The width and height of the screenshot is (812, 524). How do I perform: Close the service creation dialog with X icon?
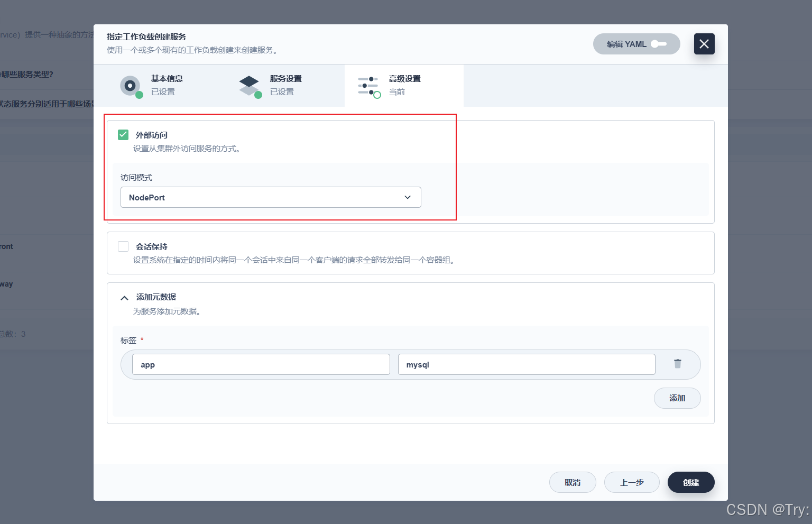click(704, 44)
